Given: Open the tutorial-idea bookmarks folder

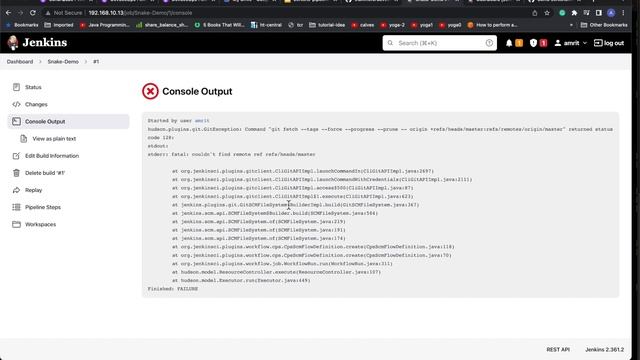Looking at the screenshot, I should pos(327,25).
